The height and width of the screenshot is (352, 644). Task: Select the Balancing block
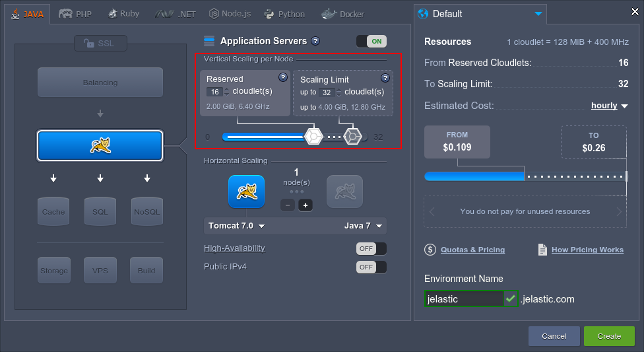tap(100, 83)
